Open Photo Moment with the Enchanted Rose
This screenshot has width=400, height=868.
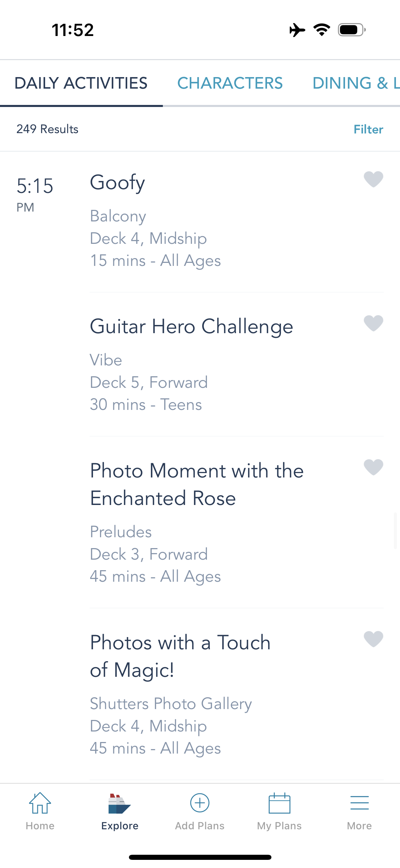[x=197, y=484]
